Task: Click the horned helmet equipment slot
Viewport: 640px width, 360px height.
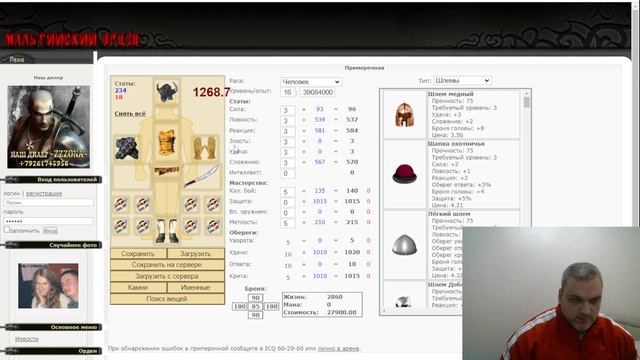Action: click(x=167, y=92)
